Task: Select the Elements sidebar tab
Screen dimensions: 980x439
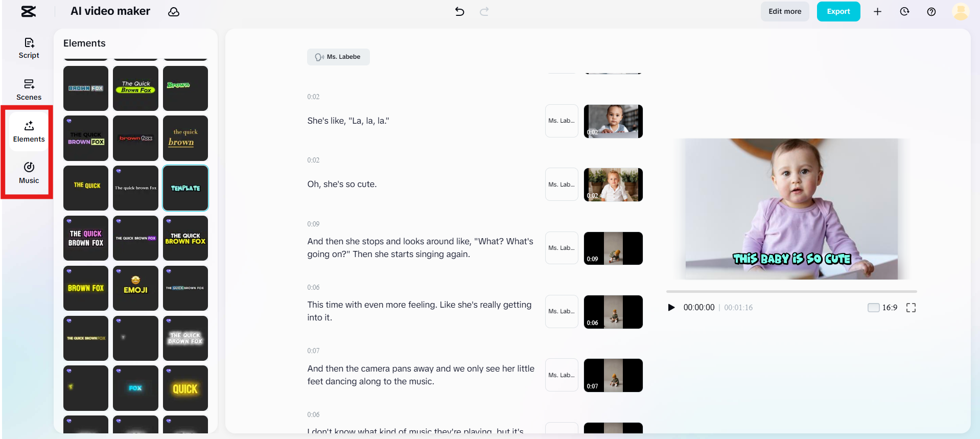Action: tap(29, 132)
